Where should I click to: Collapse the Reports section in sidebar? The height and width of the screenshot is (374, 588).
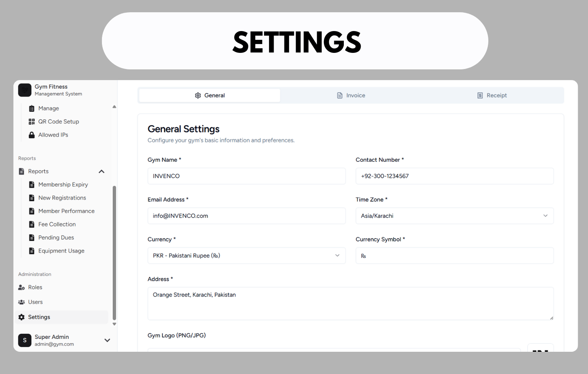point(101,171)
